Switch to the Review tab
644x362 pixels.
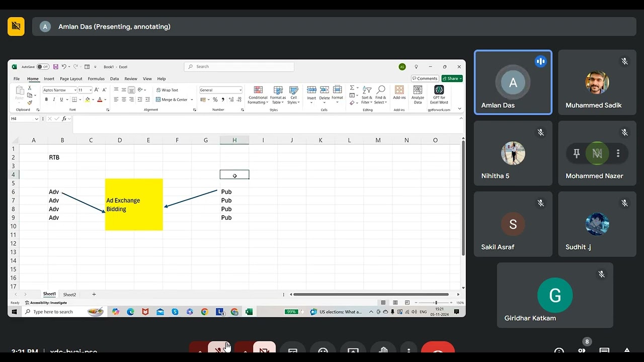[x=131, y=79]
